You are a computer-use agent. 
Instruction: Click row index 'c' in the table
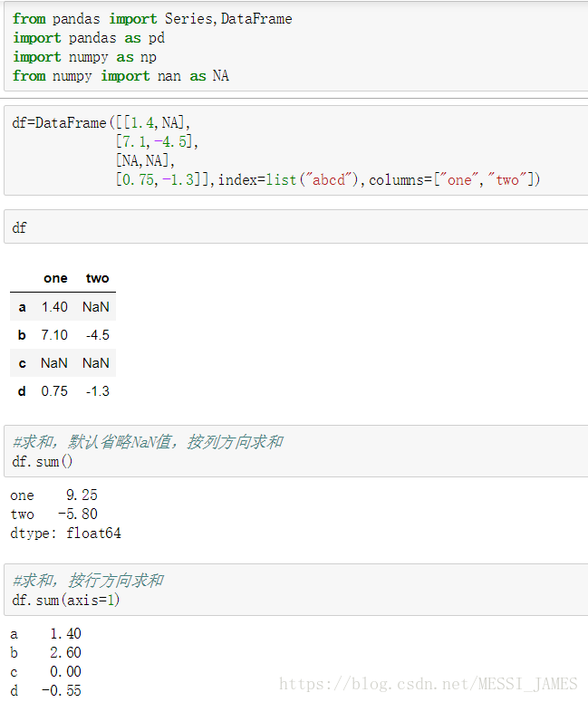22,363
